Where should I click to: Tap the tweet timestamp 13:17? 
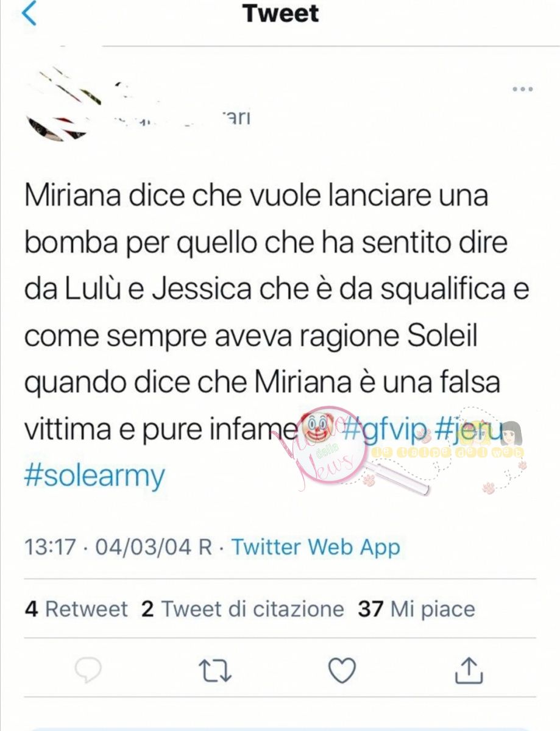pos(51,546)
